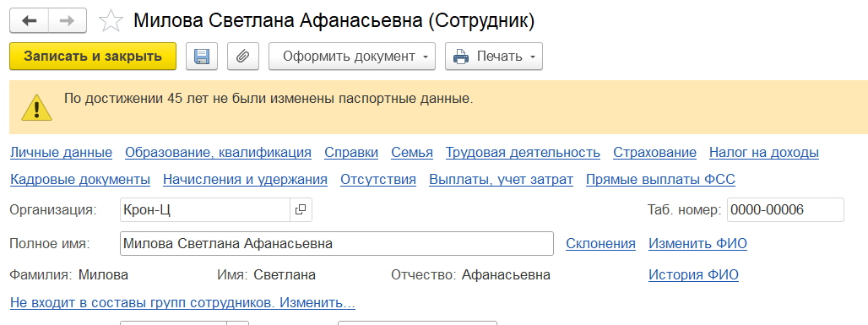Expand the Печать dropdown menu
This screenshot has height=325, width=868.
[494, 57]
